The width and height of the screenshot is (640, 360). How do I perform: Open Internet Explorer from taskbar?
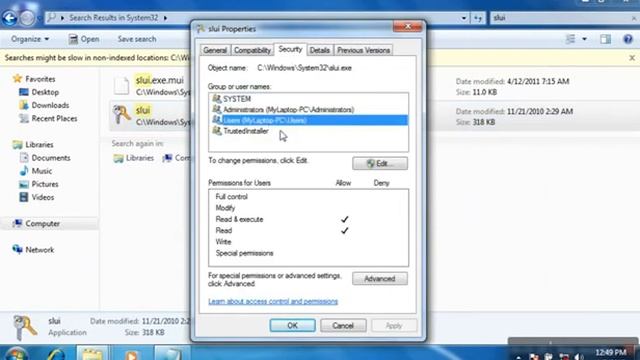(x=55, y=353)
